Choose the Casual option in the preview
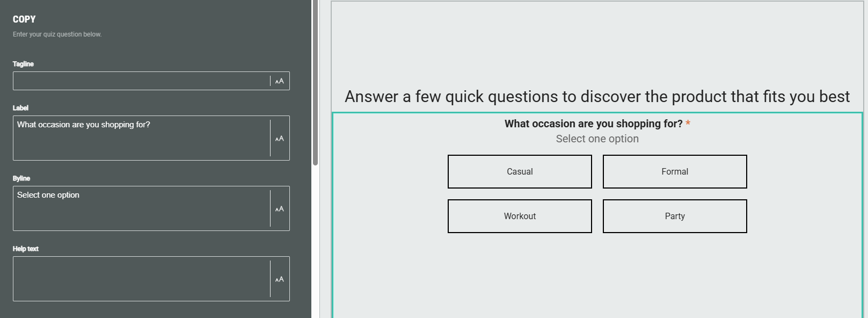868x318 pixels. (x=520, y=172)
